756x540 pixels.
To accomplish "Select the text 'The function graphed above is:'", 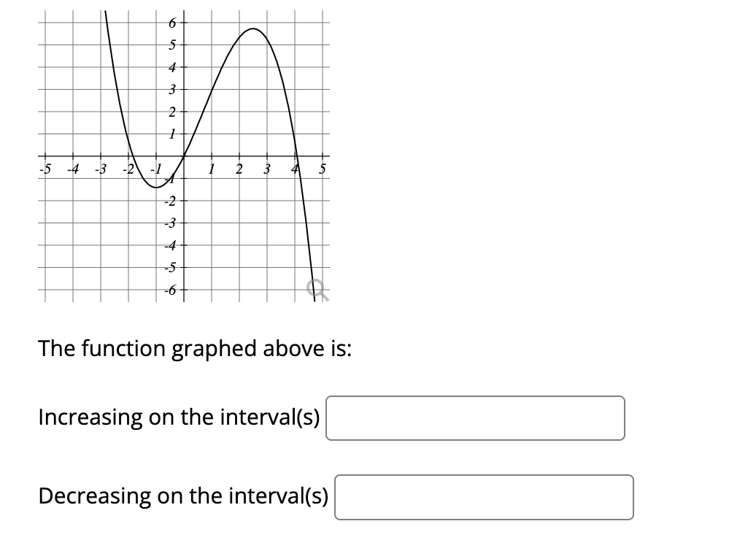I will [x=196, y=349].
